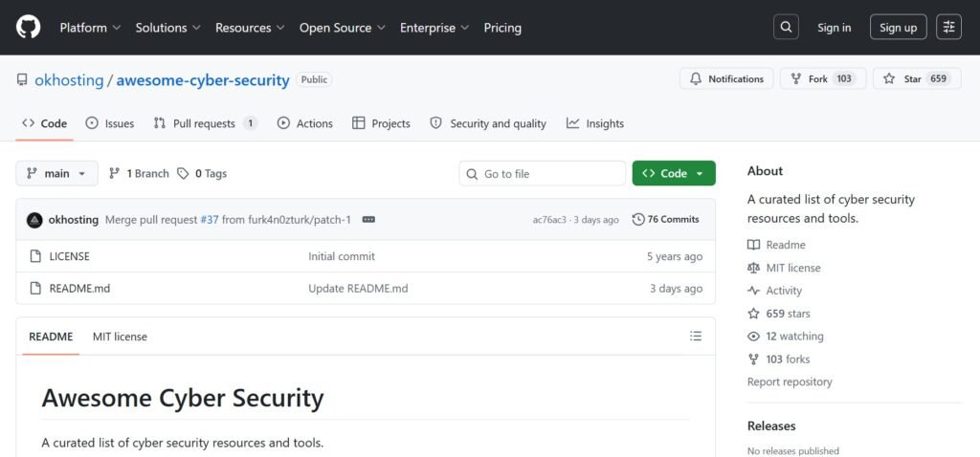This screenshot has height=457, width=980.
Task: Open the Actions tab
Action: [x=305, y=123]
